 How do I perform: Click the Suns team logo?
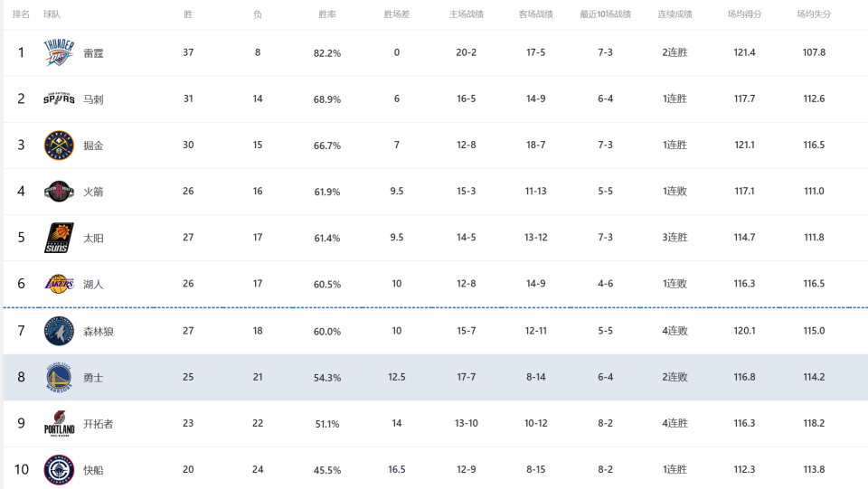60,238
